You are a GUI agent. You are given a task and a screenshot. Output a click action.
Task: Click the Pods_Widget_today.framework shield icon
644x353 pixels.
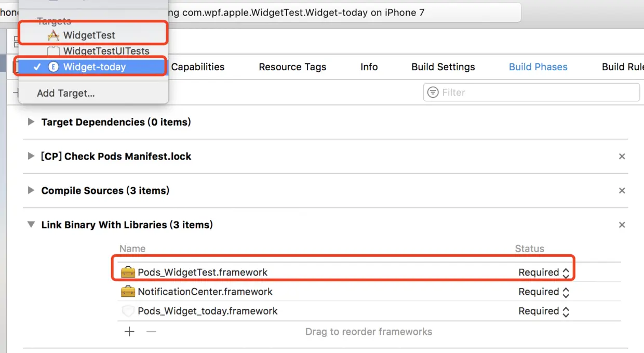click(128, 311)
